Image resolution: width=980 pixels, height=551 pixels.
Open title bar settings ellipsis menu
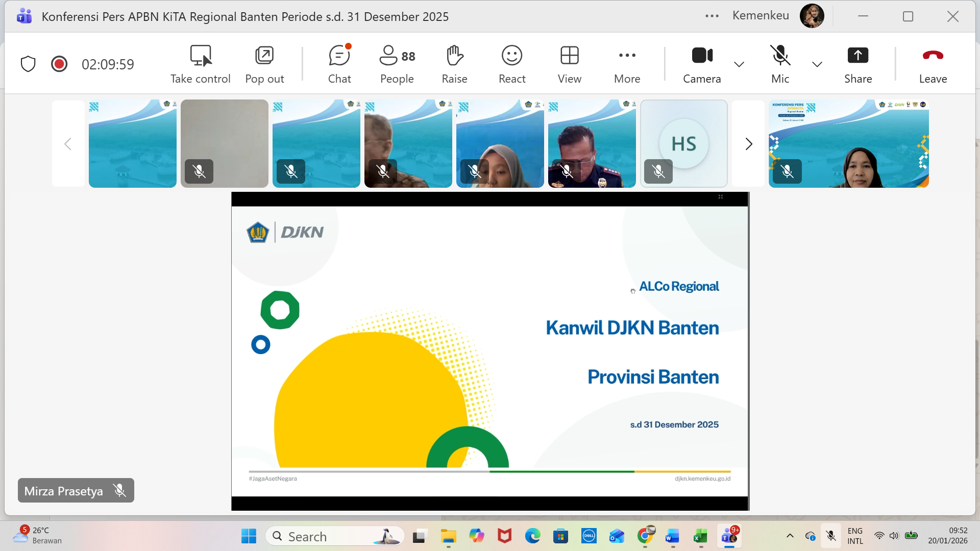point(712,16)
